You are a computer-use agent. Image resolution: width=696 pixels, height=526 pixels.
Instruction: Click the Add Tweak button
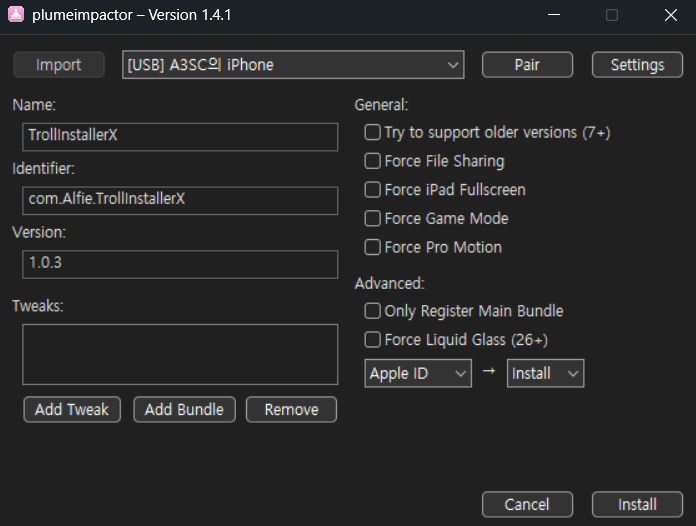(x=72, y=409)
